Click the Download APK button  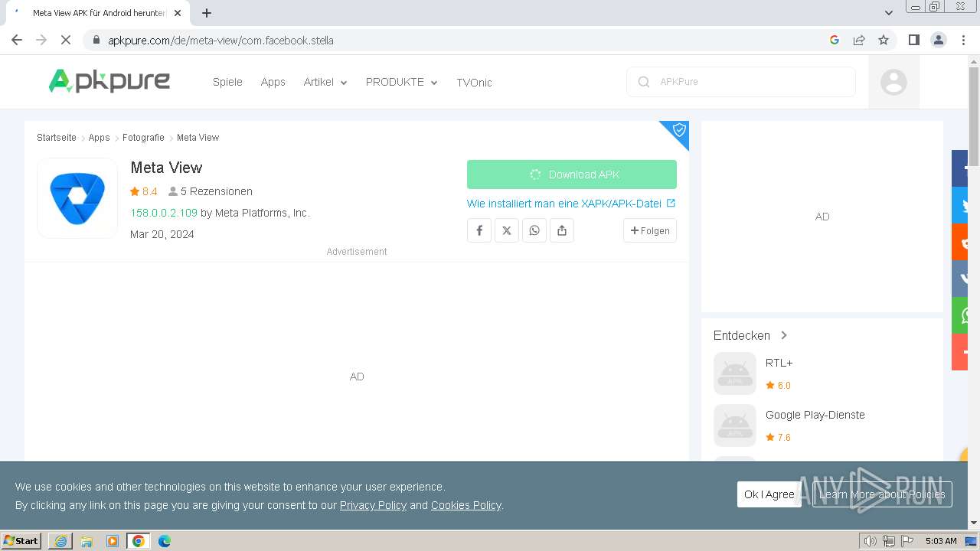[572, 174]
